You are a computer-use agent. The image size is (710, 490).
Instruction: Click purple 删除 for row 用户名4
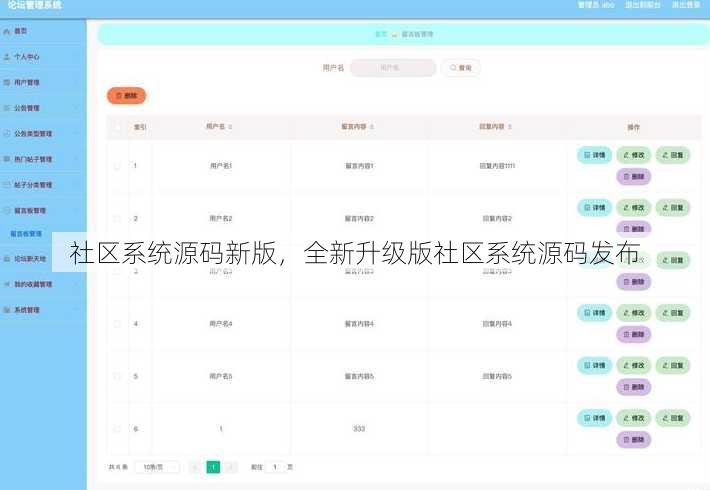[x=633, y=334]
